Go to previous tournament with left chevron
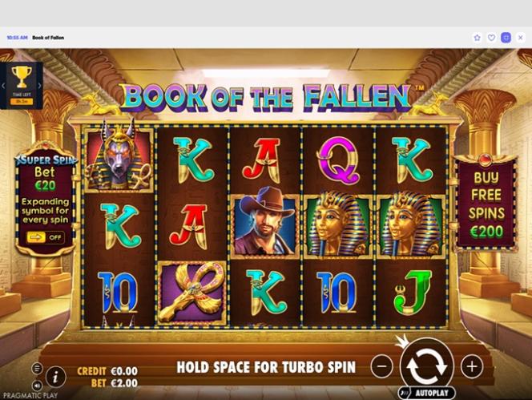532x400 pixels. click(x=3, y=86)
